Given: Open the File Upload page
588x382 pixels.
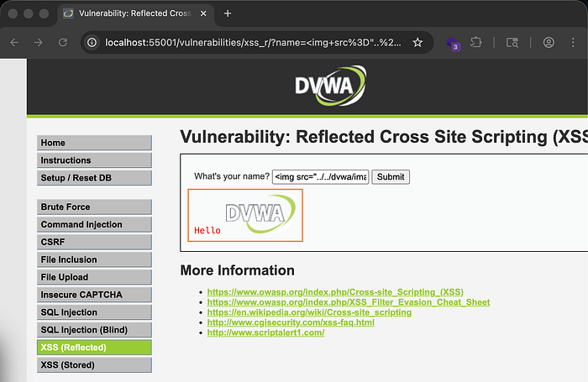Looking at the screenshot, I should tap(94, 277).
